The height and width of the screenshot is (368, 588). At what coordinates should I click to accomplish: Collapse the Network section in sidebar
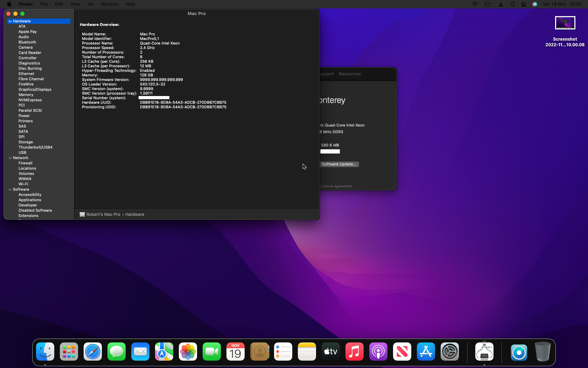point(10,158)
